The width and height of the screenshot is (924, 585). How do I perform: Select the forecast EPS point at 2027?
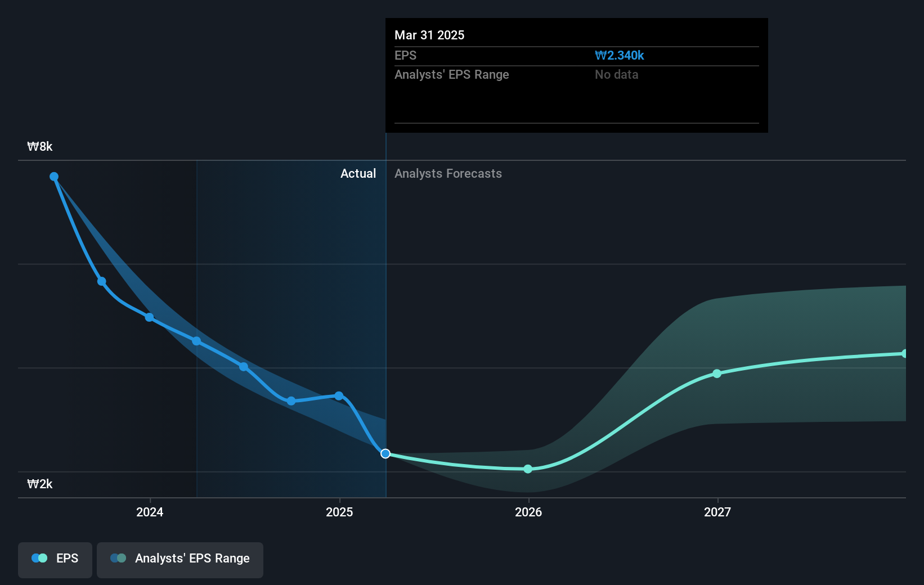(x=717, y=373)
